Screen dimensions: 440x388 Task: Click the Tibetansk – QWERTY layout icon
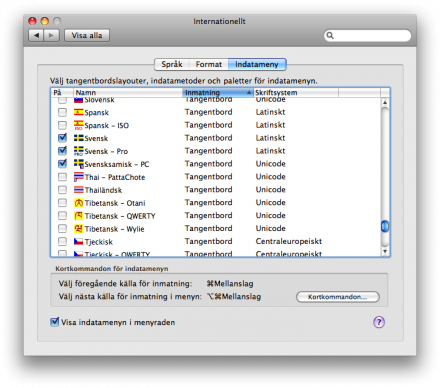tap(79, 216)
